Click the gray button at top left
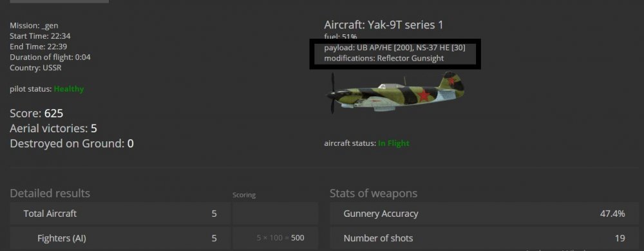644x251 pixels. pyautogui.click(x=59, y=1)
